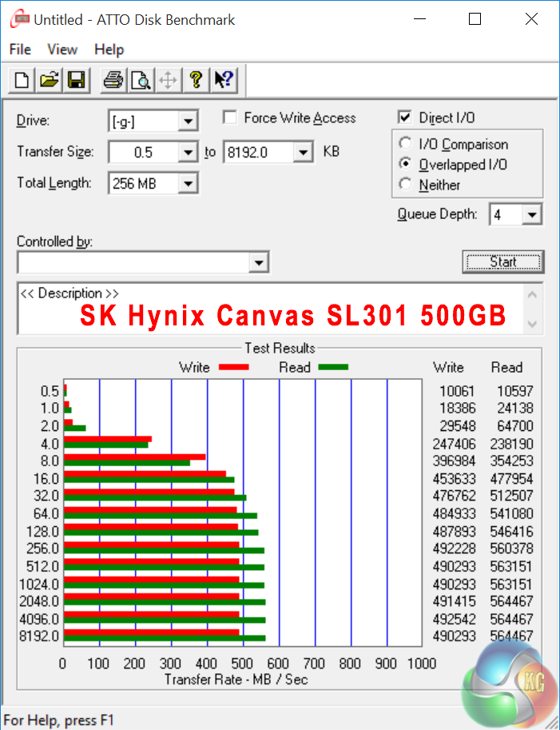Open the File menu
560x730 pixels.
click(20, 50)
